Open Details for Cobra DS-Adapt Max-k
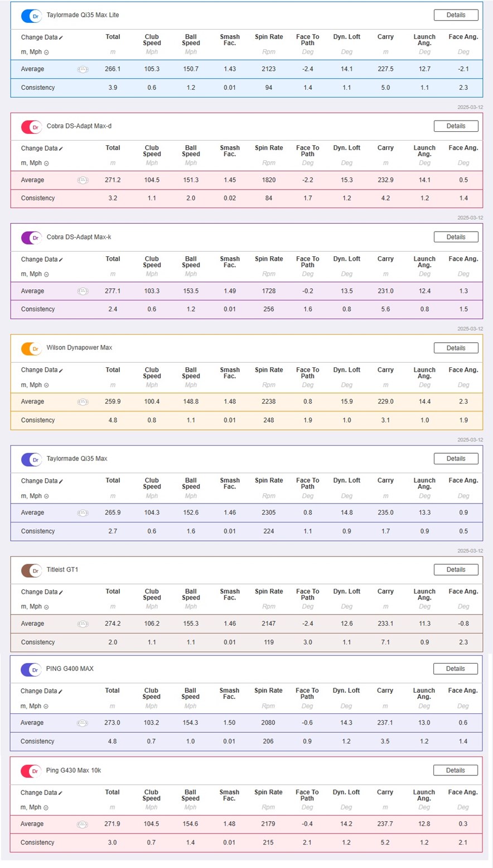 point(456,237)
